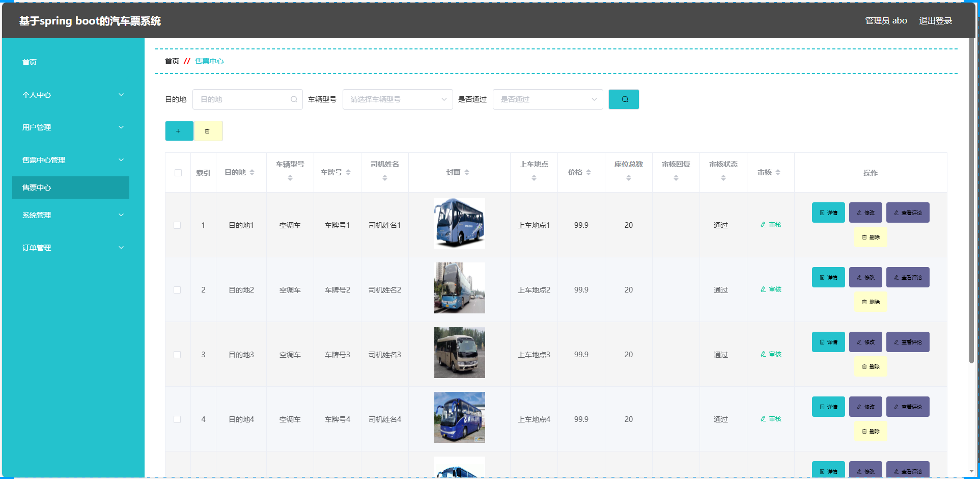
Task: Click the plus add-record button
Action: point(179,131)
